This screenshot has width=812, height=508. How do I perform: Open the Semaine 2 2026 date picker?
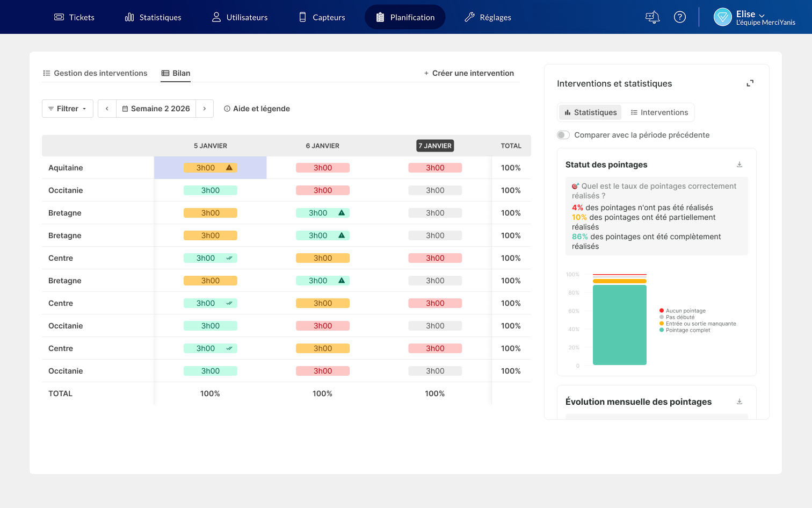156,109
